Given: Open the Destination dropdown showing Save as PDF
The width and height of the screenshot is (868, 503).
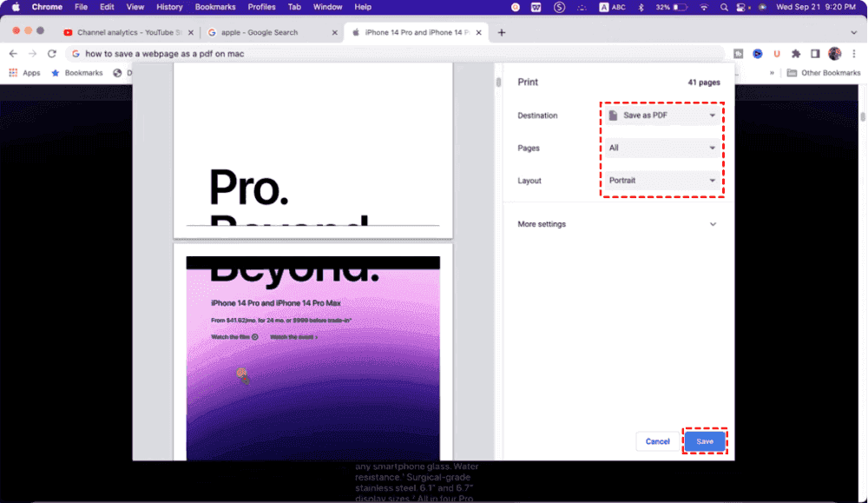Looking at the screenshot, I should (x=662, y=116).
